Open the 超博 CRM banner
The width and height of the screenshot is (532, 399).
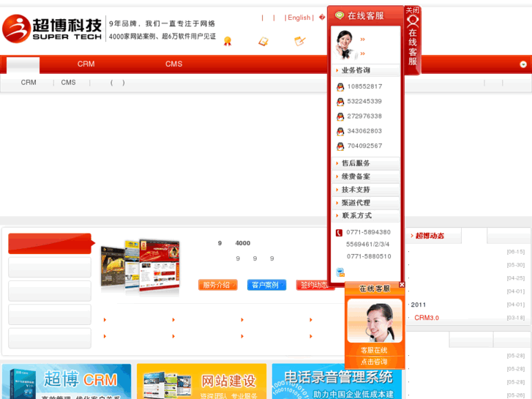click(x=67, y=381)
